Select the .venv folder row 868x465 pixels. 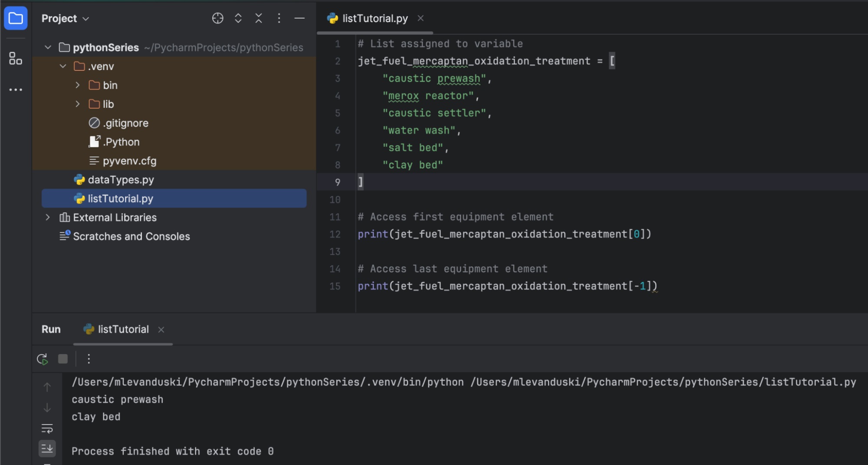tap(174, 66)
